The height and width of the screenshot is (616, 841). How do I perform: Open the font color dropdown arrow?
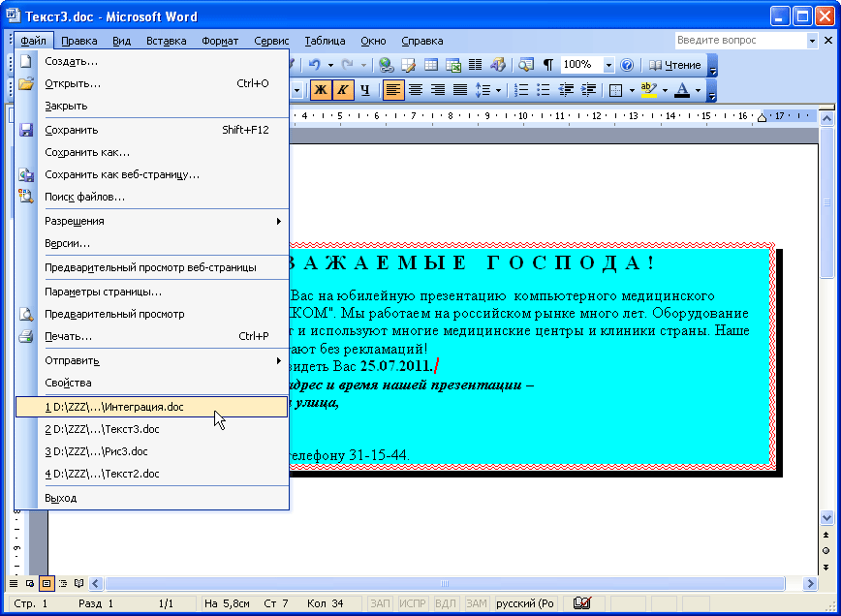[x=698, y=90]
